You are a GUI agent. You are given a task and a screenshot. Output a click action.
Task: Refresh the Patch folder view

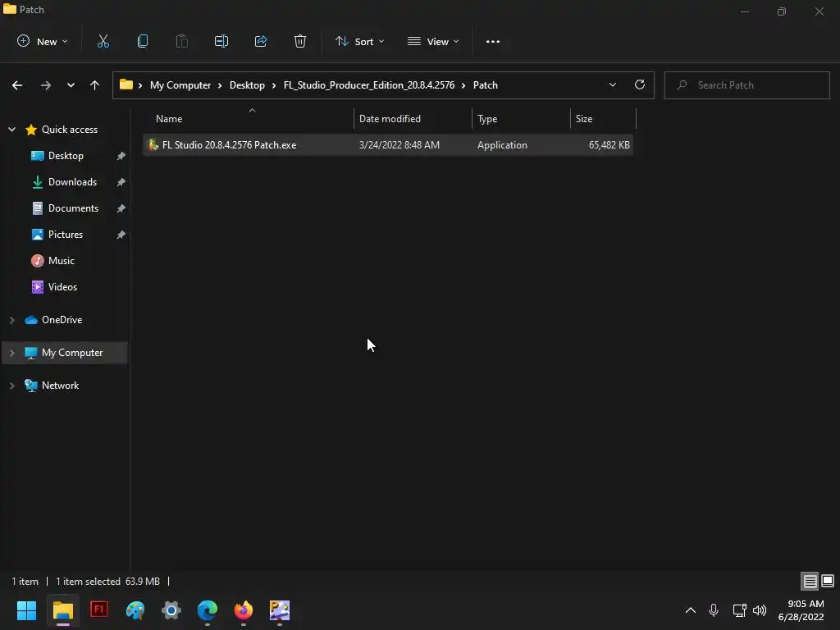pyautogui.click(x=640, y=84)
